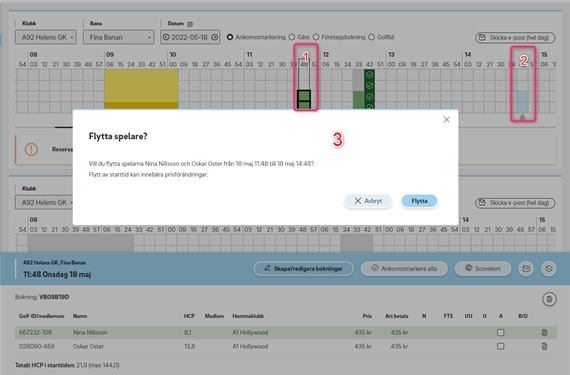Screen dimensions: 570x375
Task: Tick arrival checkbox for Nina Nilsson
Action: [501, 332]
